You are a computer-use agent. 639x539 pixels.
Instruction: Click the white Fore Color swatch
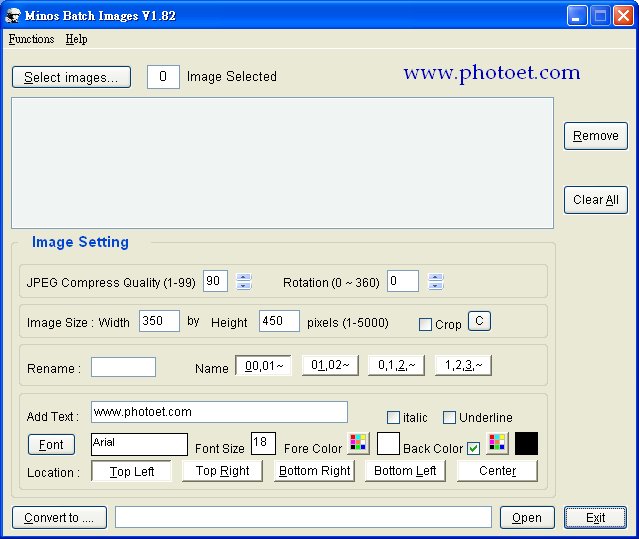(388, 443)
